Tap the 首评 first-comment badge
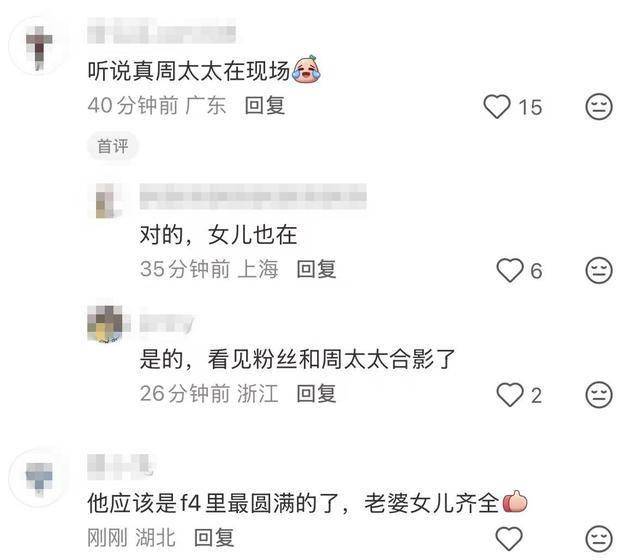 click(113, 146)
